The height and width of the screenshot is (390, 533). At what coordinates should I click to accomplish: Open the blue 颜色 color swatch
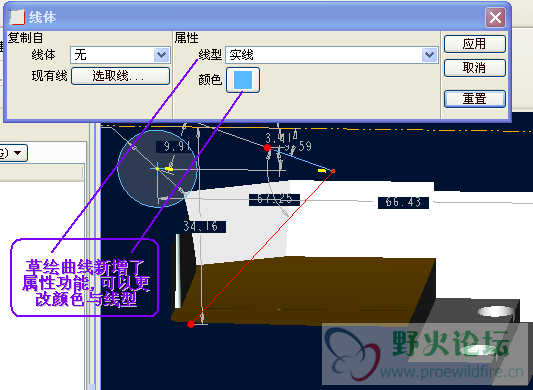[243, 80]
